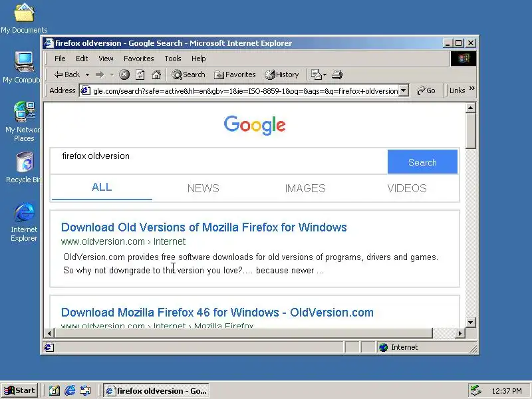Image resolution: width=532 pixels, height=399 pixels.
Task: Open the History pane from the toolbar
Action: point(282,74)
